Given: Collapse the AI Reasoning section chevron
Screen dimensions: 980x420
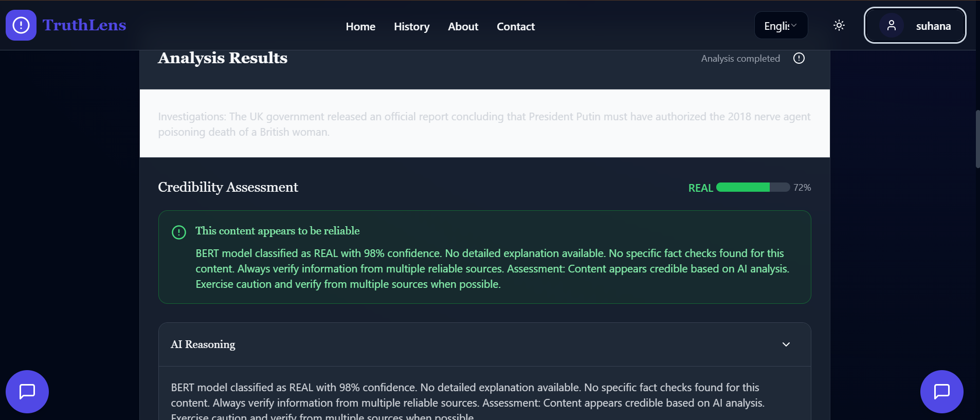Looking at the screenshot, I should 786,344.
